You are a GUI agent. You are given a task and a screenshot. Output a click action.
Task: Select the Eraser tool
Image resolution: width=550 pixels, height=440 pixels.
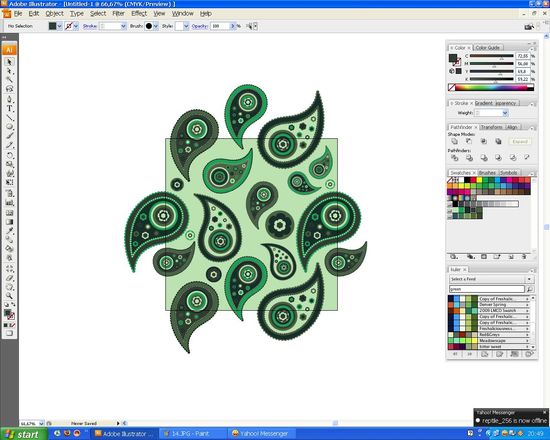click(x=9, y=278)
